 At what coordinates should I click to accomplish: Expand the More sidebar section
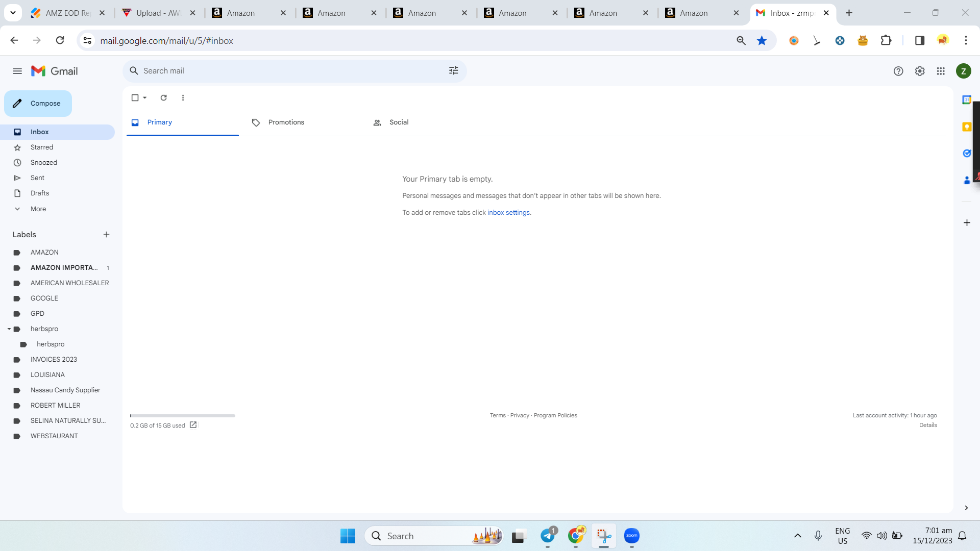pyautogui.click(x=38, y=209)
